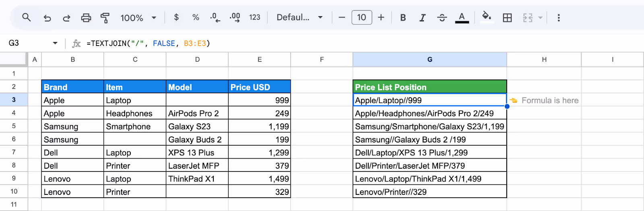Viewport: 644px width, 211px height.
Task: Select cell containing Smartphone
Action: pyautogui.click(x=135, y=126)
